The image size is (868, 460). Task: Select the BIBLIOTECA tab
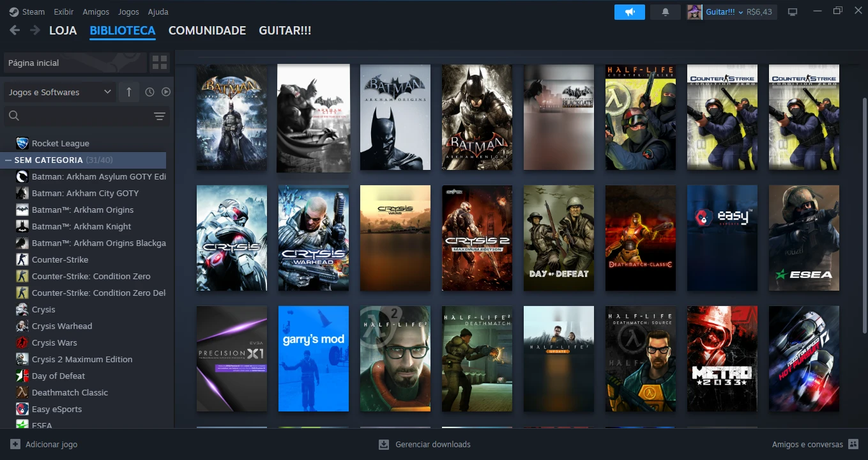click(123, 31)
